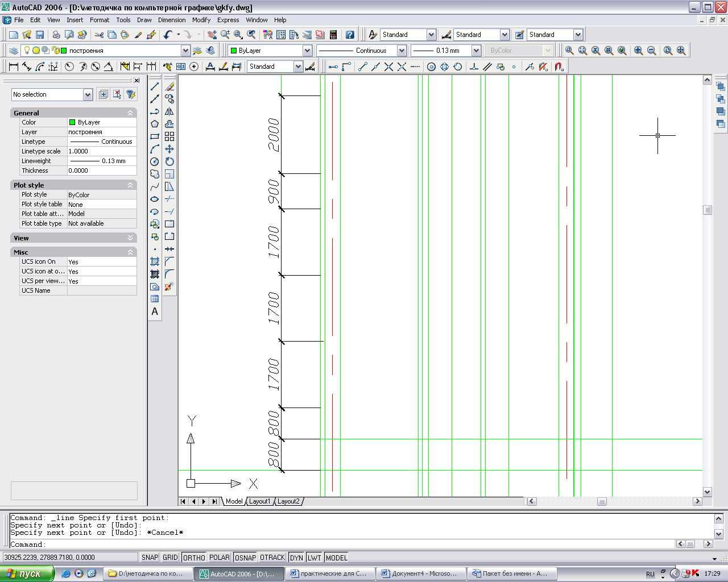Image resolution: width=728 pixels, height=582 pixels.
Task: Expand the View properties section
Action: tap(130, 238)
